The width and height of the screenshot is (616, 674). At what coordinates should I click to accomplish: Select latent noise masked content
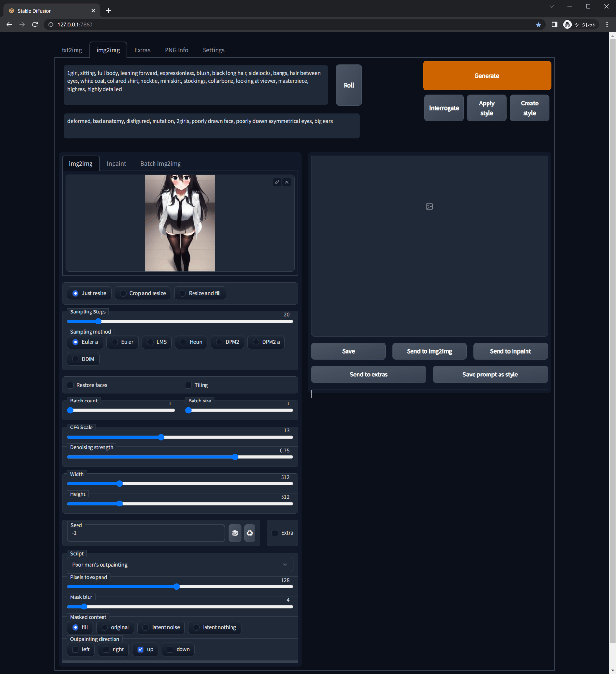161,627
